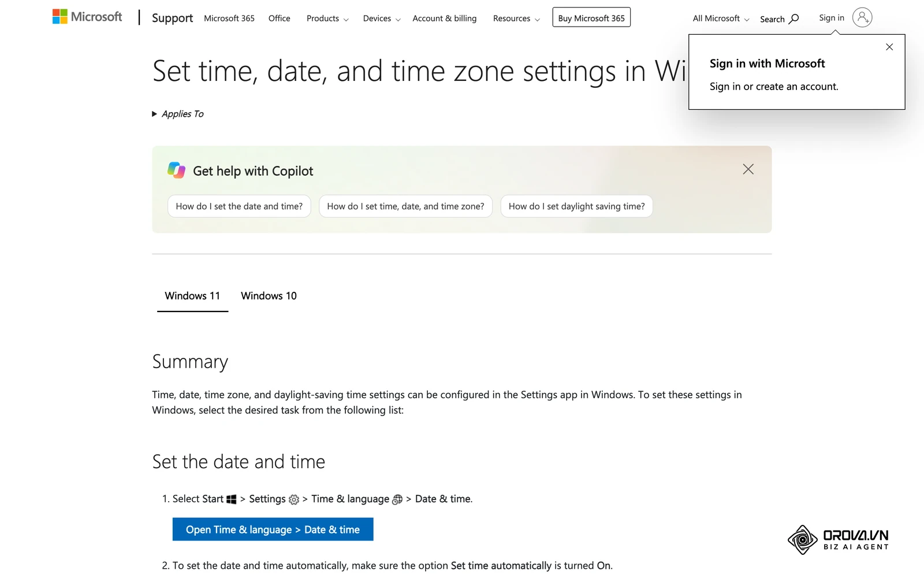Click the search magnifier icon
This screenshot has width=924, height=578.
pos(794,19)
